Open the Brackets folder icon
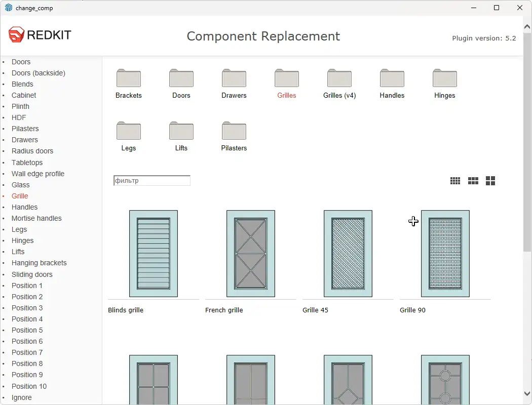Viewport: 532px width, 405px height. pyautogui.click(x=128, y=79)
